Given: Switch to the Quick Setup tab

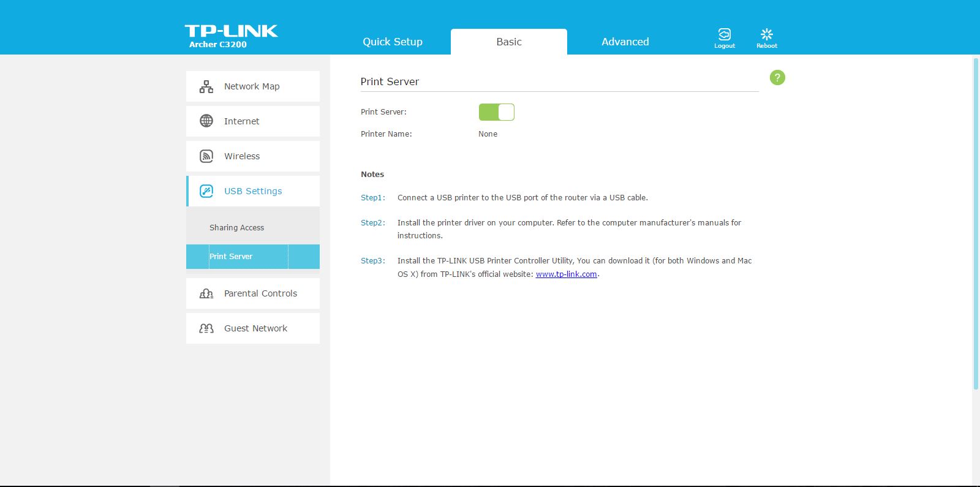Looking at the screenshot, I should point(393,42).
